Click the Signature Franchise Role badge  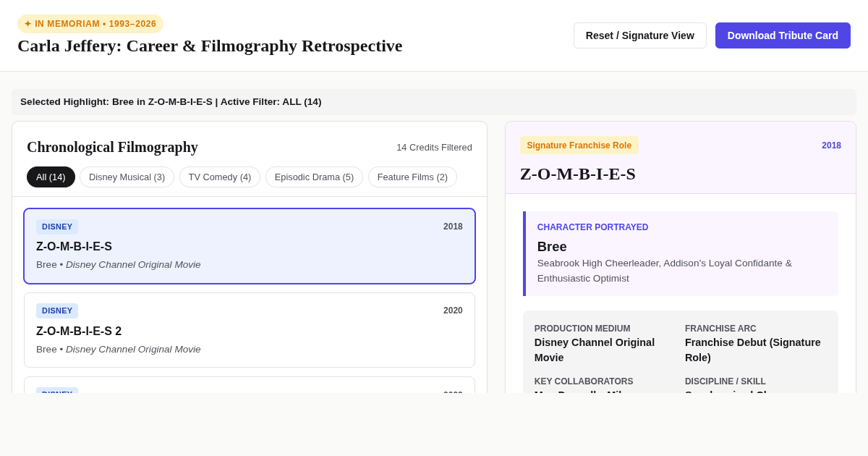pos(579,145)
